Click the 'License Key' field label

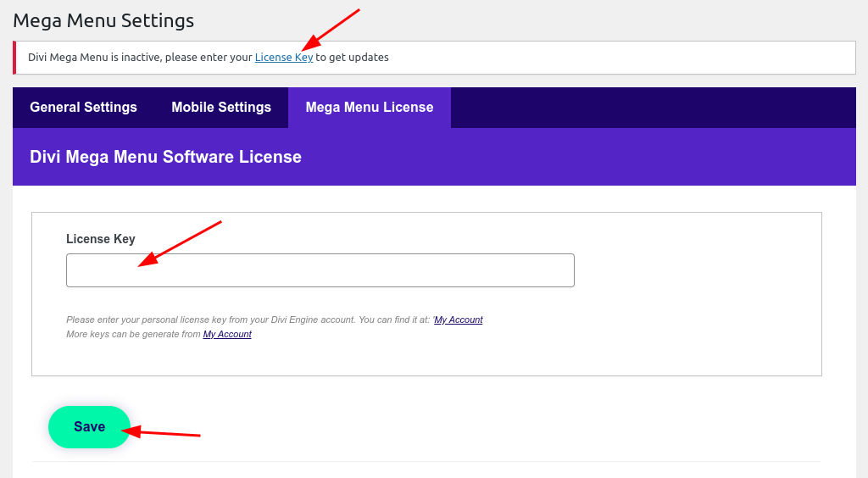(101, 239)
